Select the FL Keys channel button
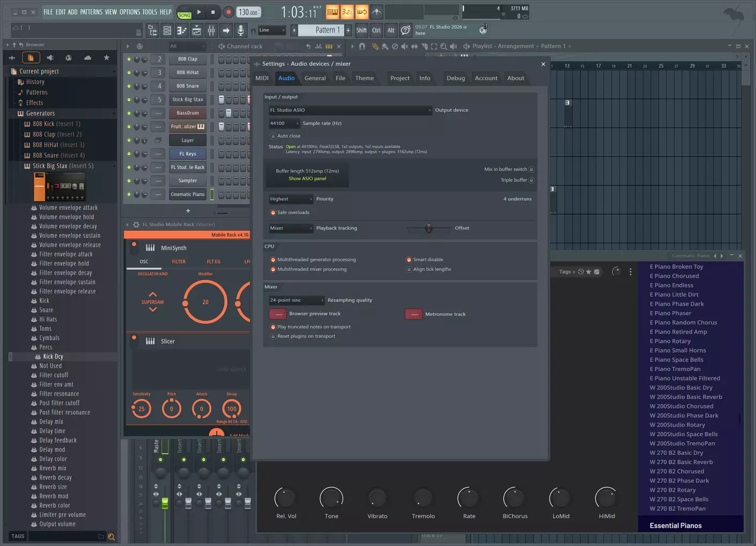Screen dimensions: 756x546 point(188,154)
